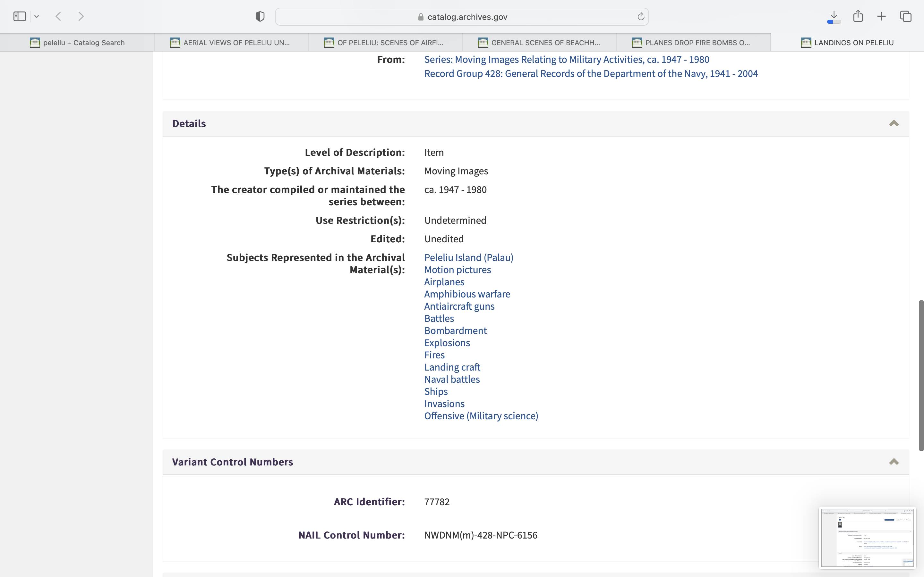
Task: Open the Share menu icon
Action: point(858,16)
